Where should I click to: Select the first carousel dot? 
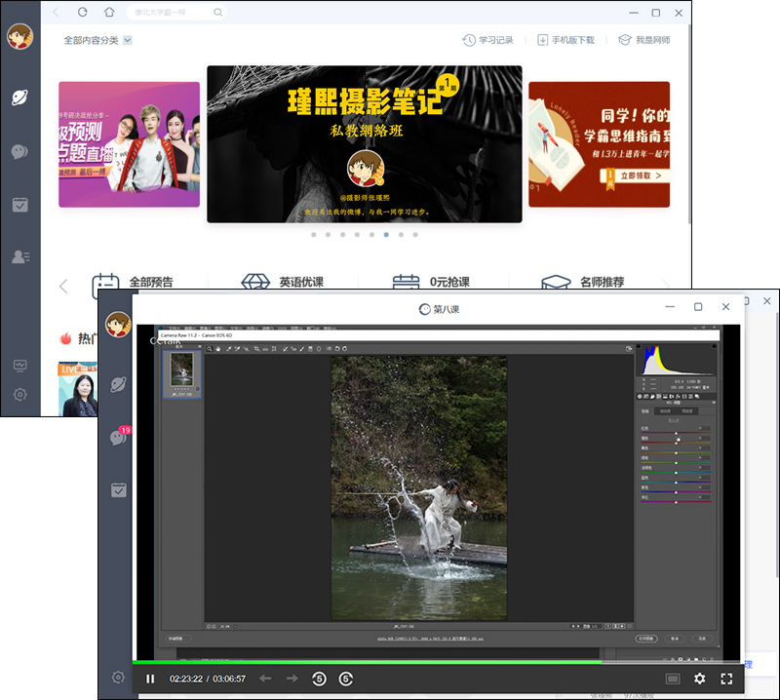(313, 235)
